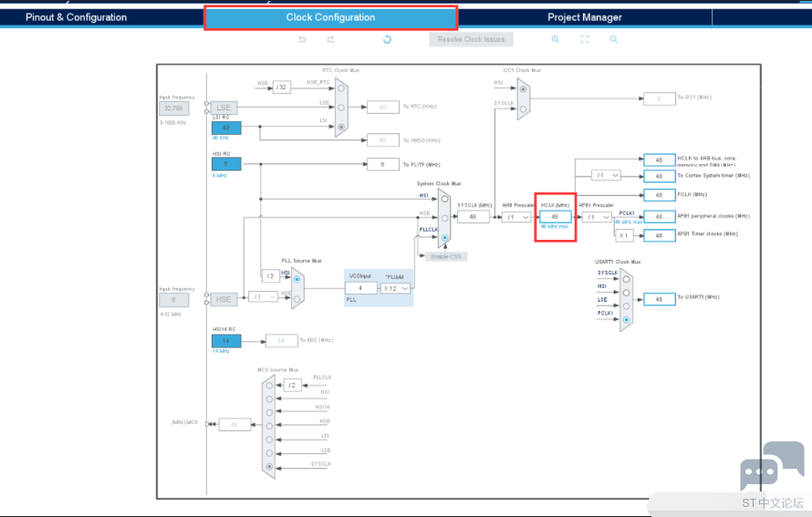
Task: Select HSE in PLL Source Mux
Action: (x=297, y=299)
